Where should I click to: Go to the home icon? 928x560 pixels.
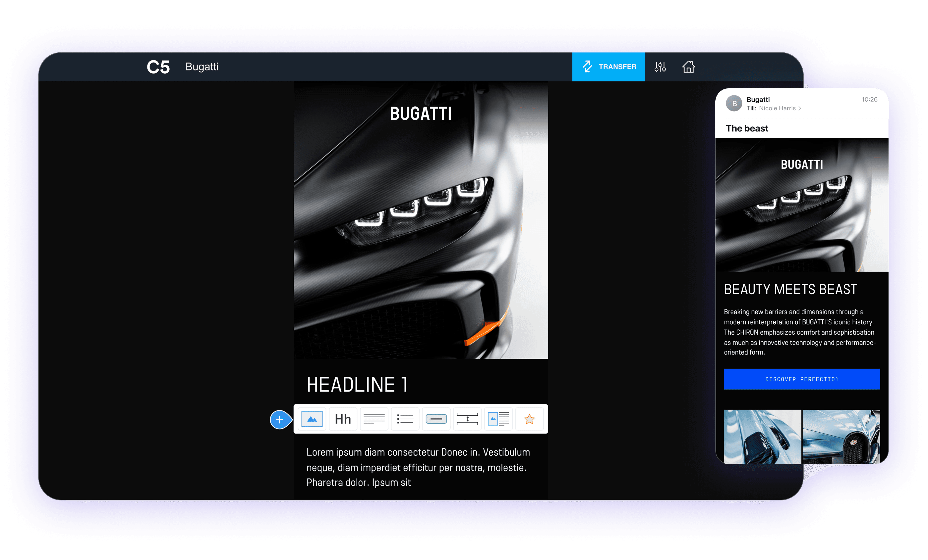click(688, 67)
